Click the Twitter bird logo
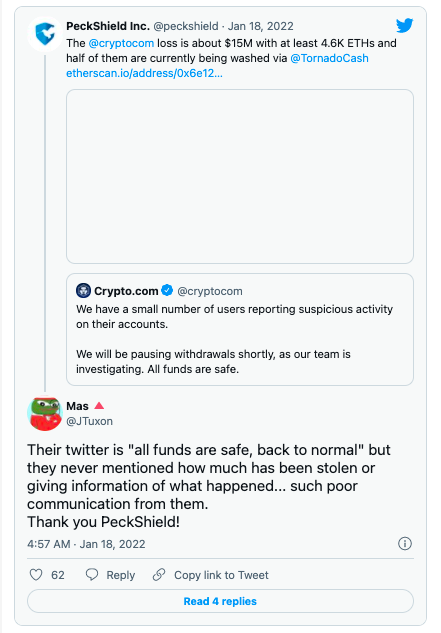Screen dimensions: 441x633 pos(404,25)
